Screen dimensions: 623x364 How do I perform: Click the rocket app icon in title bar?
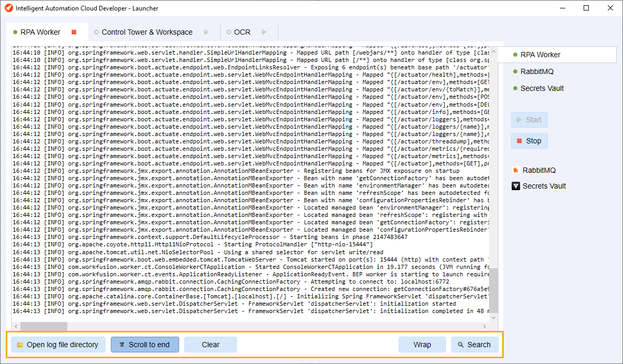point(8,8)
